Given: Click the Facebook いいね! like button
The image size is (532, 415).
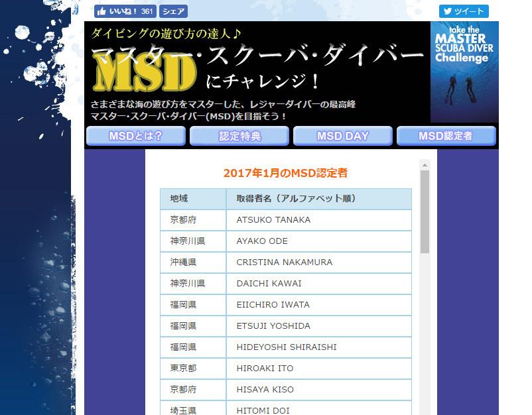Looking at the screenshot, I should pyautogui.click(x=125, y=11).
